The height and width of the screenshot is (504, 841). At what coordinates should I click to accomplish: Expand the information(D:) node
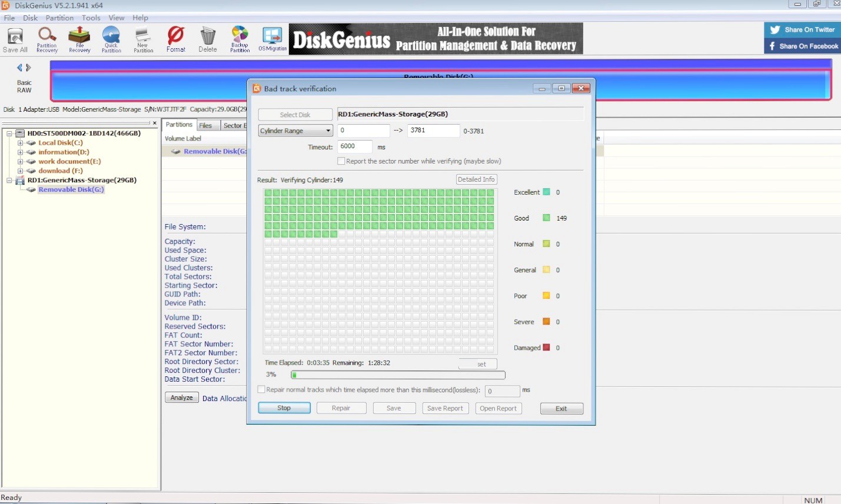20,152
